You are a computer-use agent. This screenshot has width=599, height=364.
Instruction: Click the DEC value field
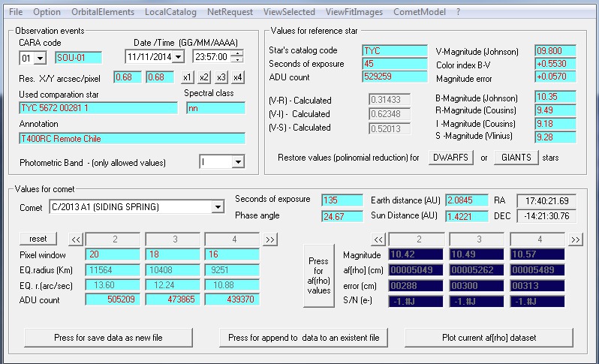click(546, 216)
